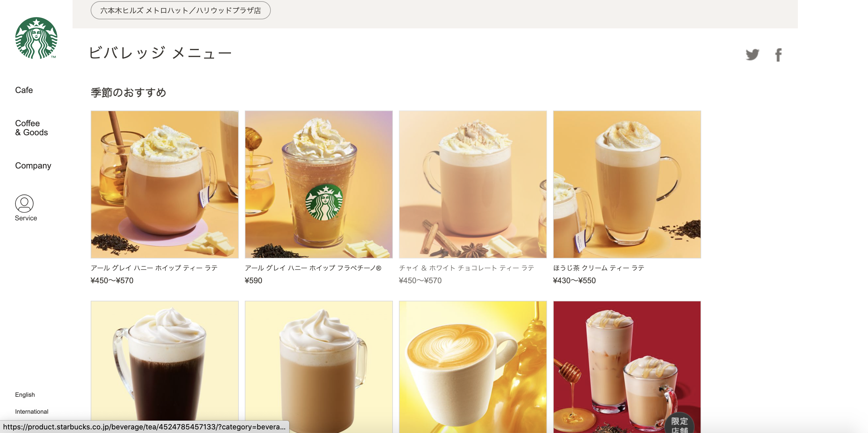Navigate to Coffee & Goods
868x433 pixels.
[x=31, y=128]
